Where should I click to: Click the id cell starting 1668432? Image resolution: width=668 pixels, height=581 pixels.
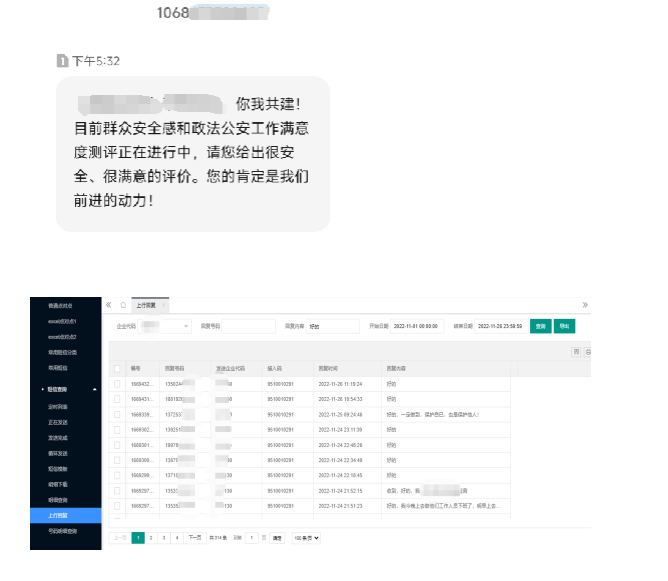click(140, 384)
